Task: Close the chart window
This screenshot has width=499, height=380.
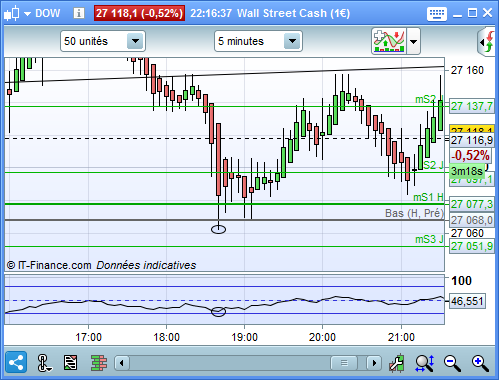Action: pos(487,13)
